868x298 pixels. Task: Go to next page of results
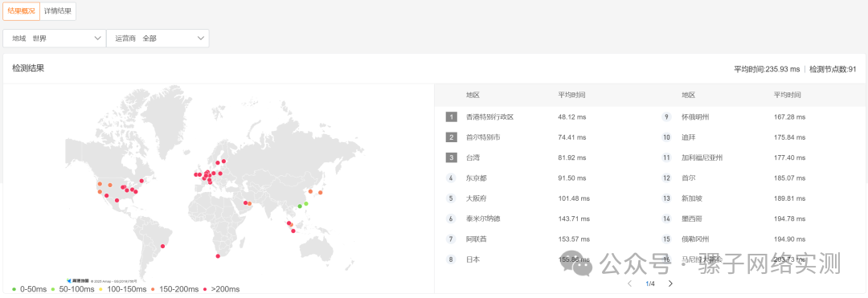670,284
